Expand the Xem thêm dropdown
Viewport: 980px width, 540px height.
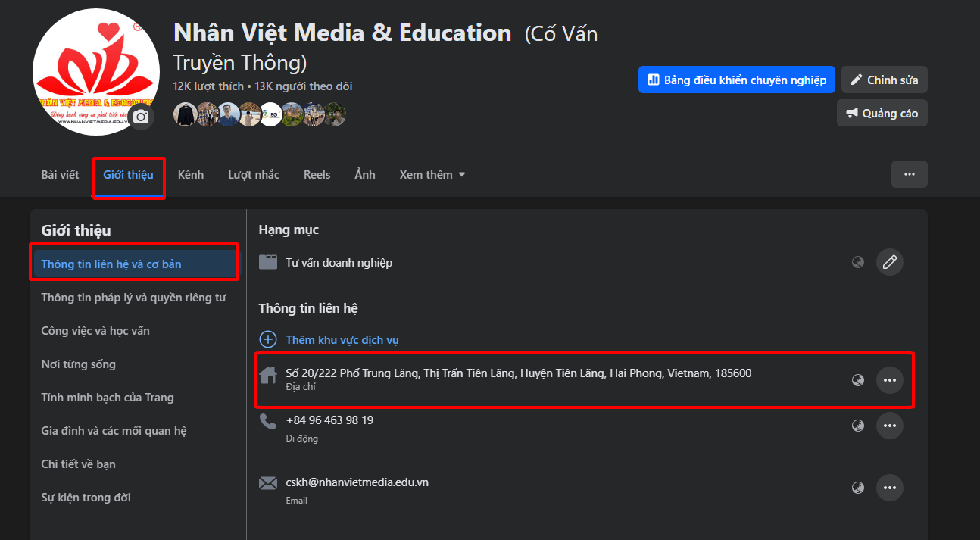432,175
